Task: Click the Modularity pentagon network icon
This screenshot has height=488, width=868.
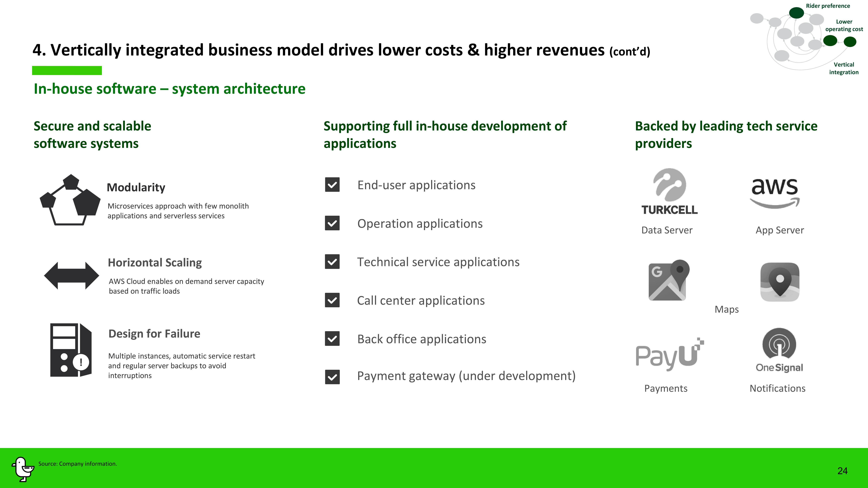Action: (70, 200)
